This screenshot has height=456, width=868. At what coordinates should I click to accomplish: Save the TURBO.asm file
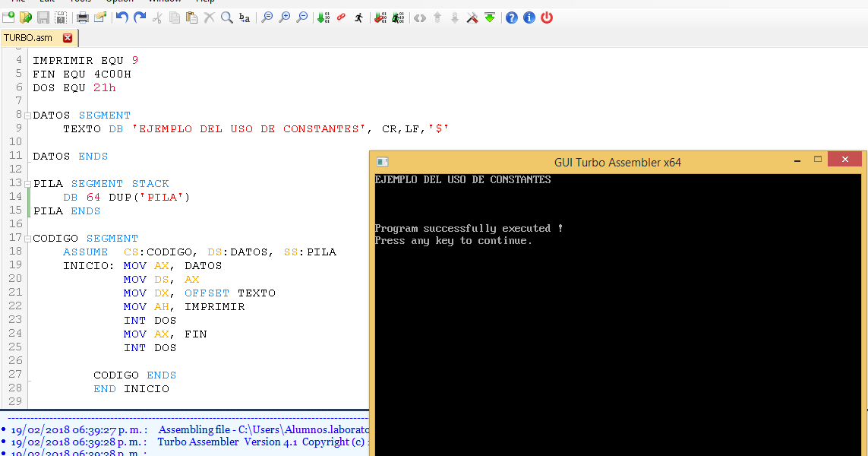tap(43, 17)
